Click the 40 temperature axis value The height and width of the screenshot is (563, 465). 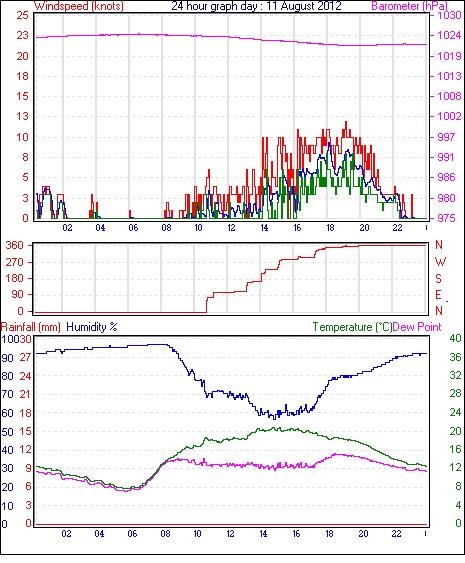click(x=455, y=338)
